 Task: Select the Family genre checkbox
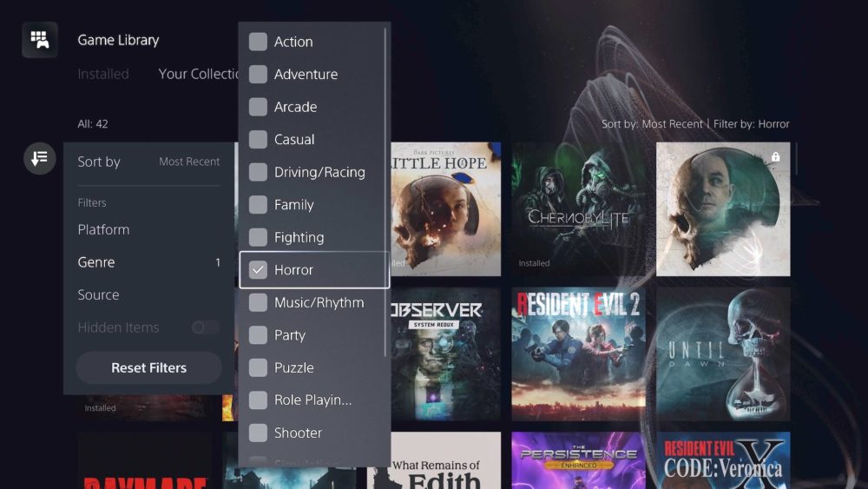pyautogui.click(x=258, y=205)
